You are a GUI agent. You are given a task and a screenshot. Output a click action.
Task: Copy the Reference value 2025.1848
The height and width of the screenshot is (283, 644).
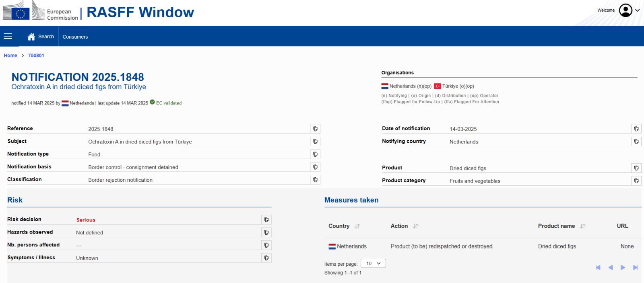click(x=315, y=129)
